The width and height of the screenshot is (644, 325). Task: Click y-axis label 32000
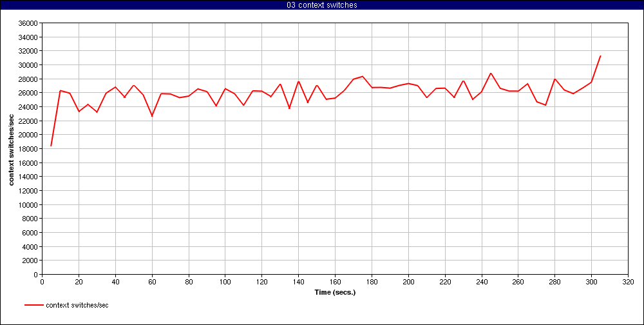coord(28,51)
